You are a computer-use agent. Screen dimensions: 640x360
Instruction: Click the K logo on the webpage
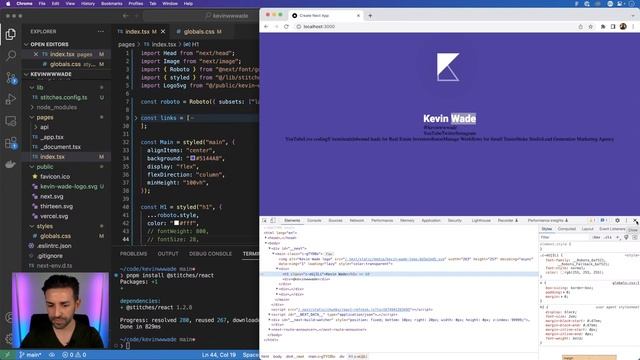point(448,67)
